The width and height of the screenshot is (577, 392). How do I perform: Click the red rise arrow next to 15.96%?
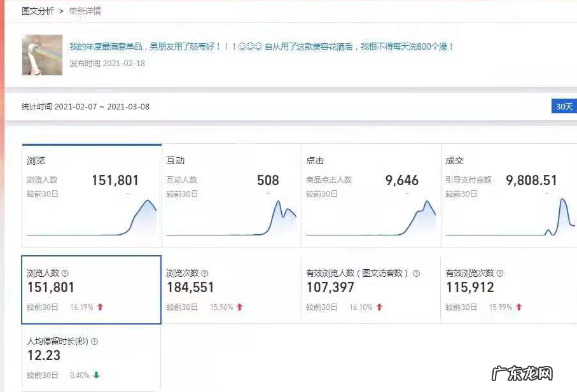click(241, 306)
